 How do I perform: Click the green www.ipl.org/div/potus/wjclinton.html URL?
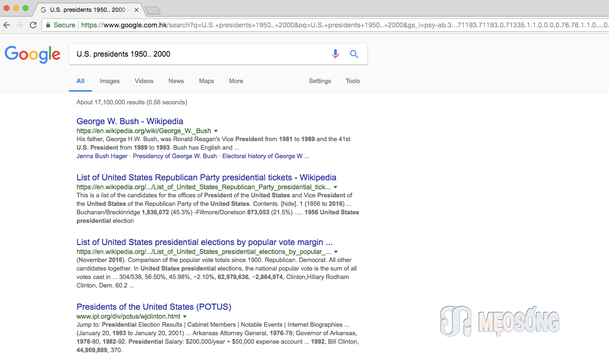coord(129,316)
